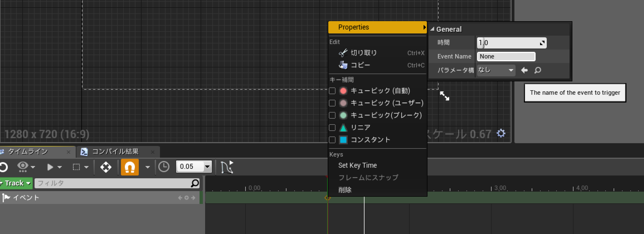644x234 pixels.
Task: Select the イベント track row
Action: [x=100, y=198]
